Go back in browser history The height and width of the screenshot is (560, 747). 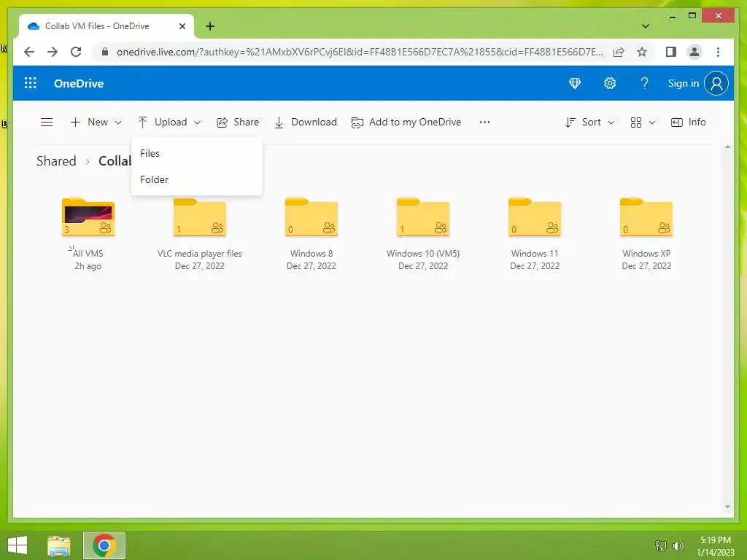29,52
